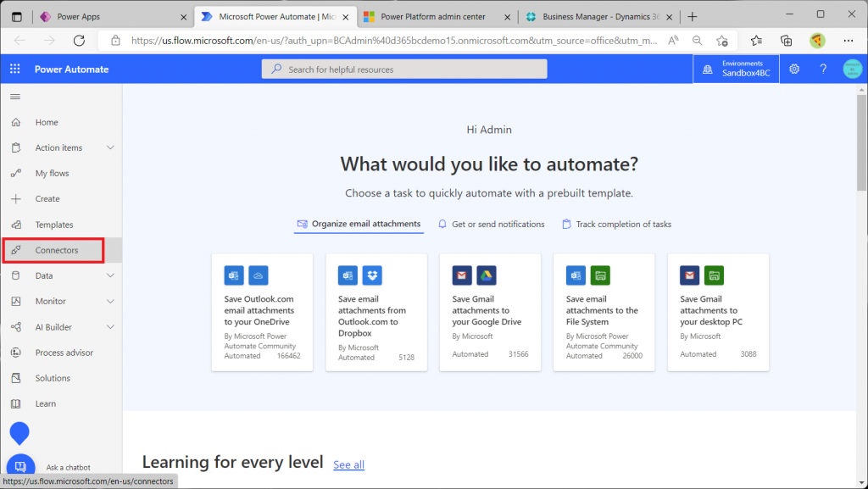Open the app launcher waffle icon
The width and height of the screenshot is (868, 489).
(x=15, y=69)
